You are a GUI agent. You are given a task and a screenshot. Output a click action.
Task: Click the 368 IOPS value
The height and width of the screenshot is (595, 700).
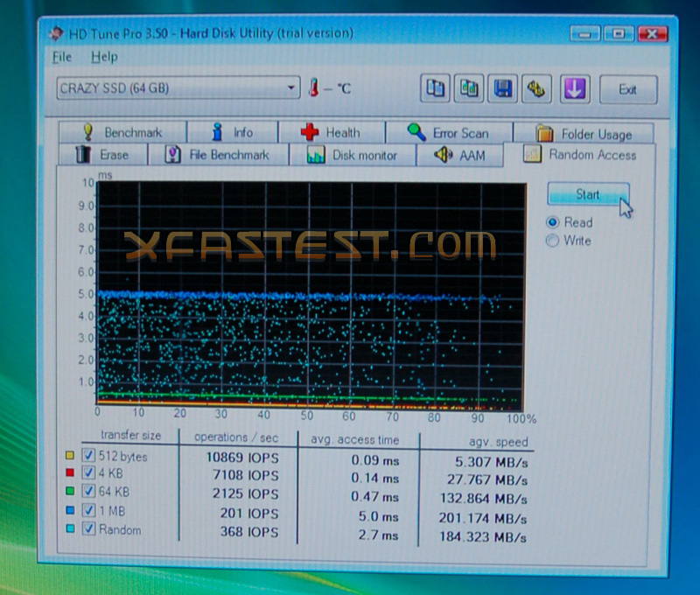(249, 532)
